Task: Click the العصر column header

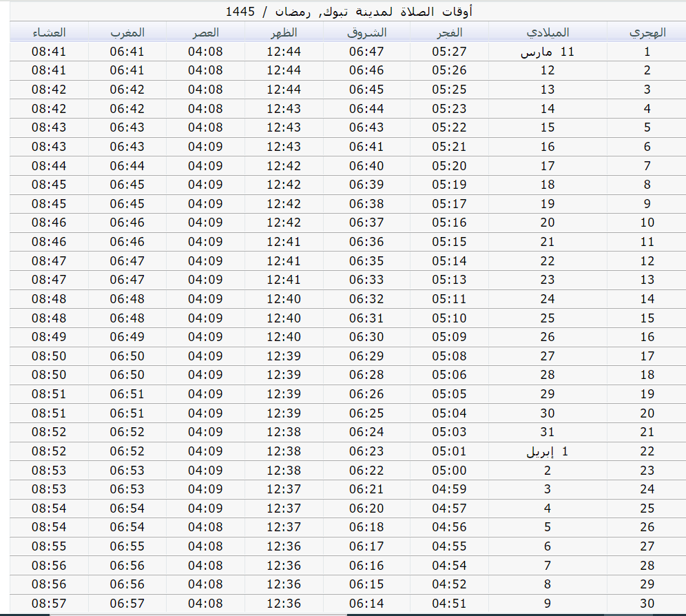Action: point(205,32)
